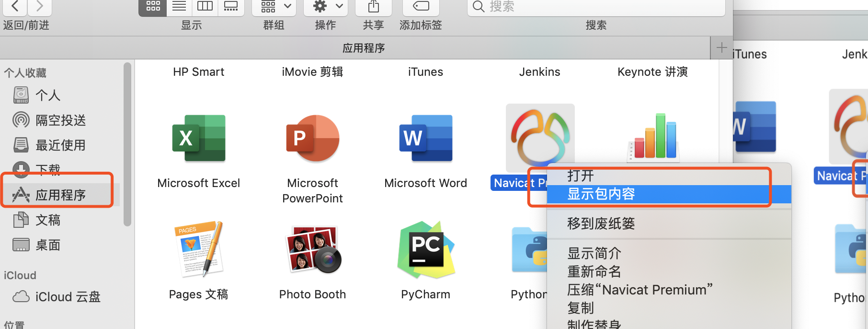This screenshot has height=329, width=868.
Task: Select the Numbers bar chart app icon
Action: tap(653, 137)
